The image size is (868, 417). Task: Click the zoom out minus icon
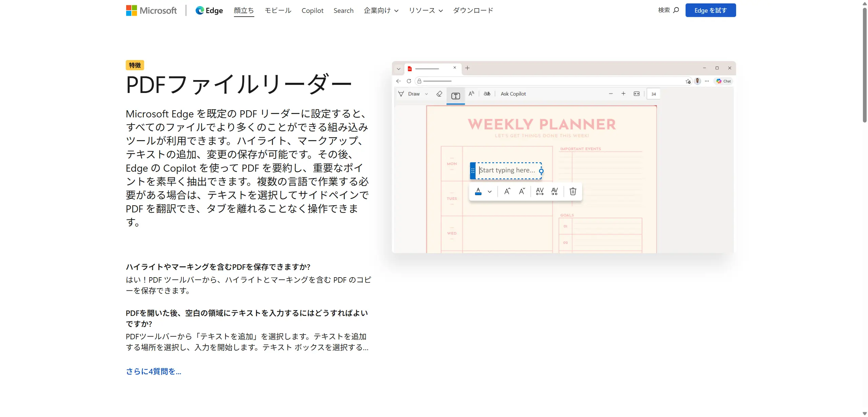point(611,94)
